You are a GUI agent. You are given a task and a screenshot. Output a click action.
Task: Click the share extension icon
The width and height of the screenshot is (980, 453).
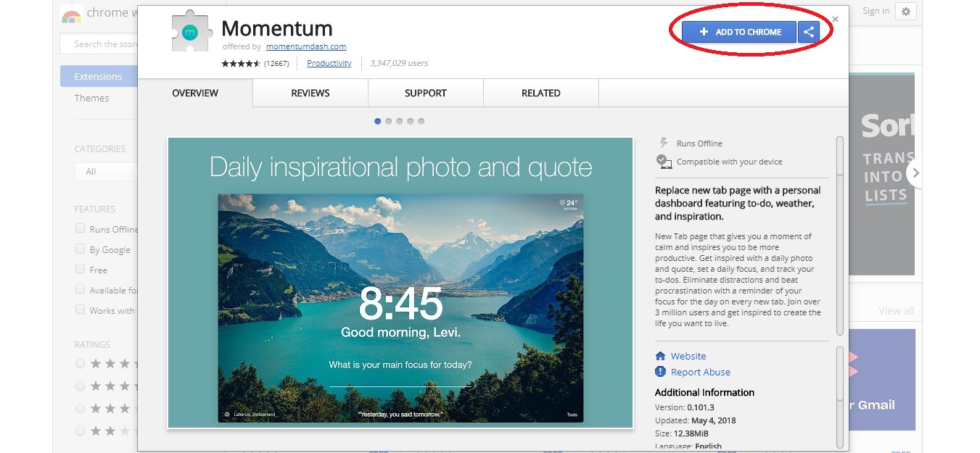click(810, 32)
